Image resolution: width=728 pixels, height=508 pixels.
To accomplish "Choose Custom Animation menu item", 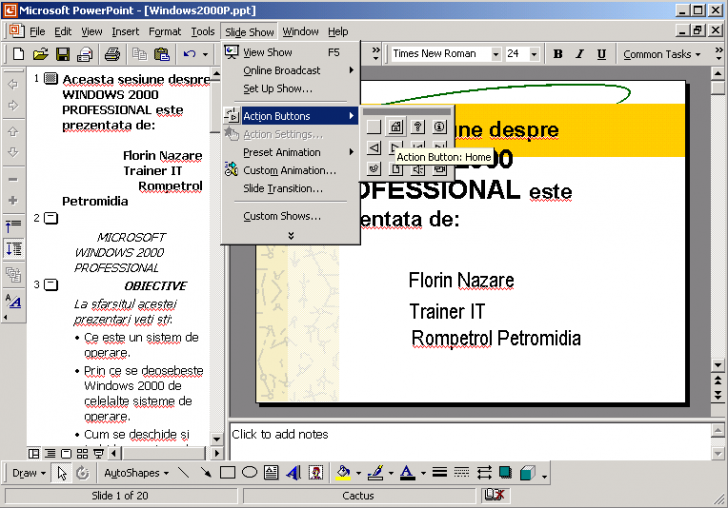I will coord(291,170).
